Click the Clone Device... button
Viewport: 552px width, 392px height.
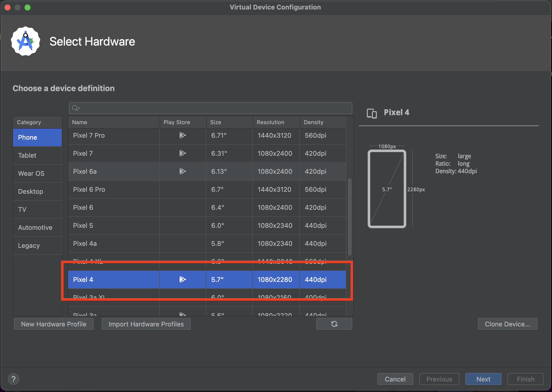click(x=507, y=324)
